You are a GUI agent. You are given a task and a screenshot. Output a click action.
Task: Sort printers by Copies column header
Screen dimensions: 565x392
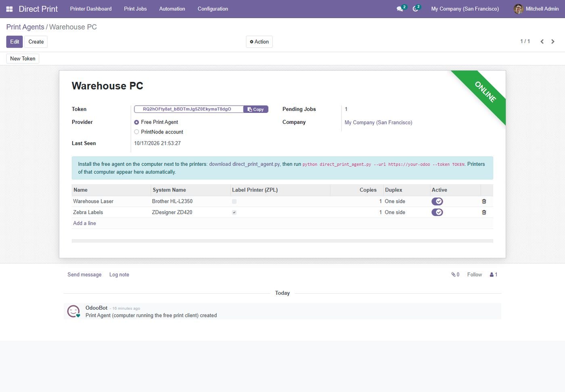357,190
